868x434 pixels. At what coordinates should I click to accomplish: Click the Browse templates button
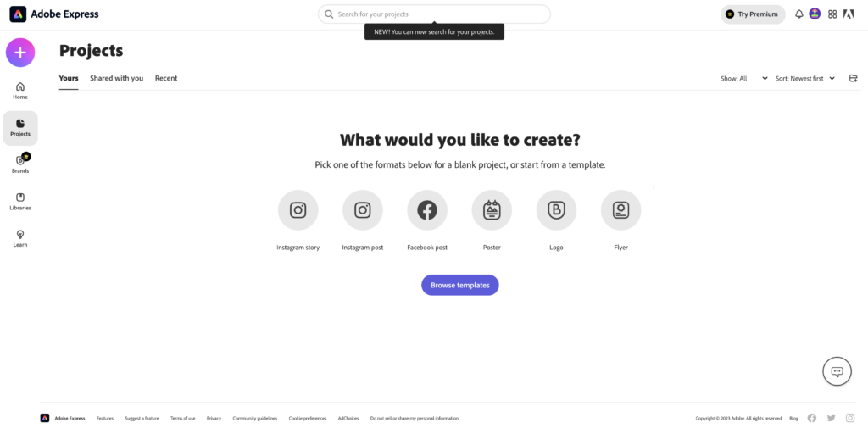(459, 285)
